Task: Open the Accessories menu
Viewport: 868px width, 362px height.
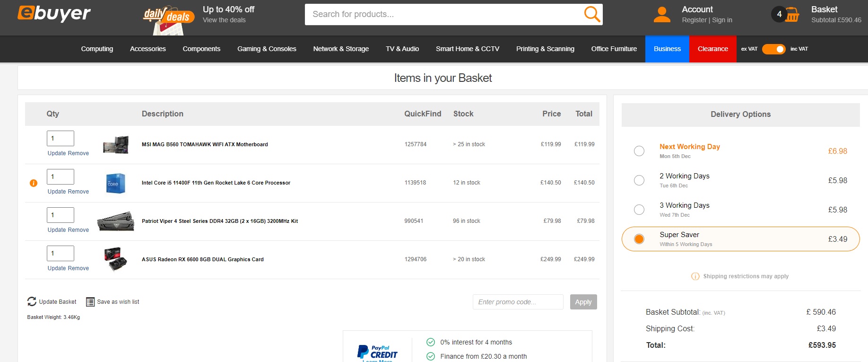Action: point(148,49)
